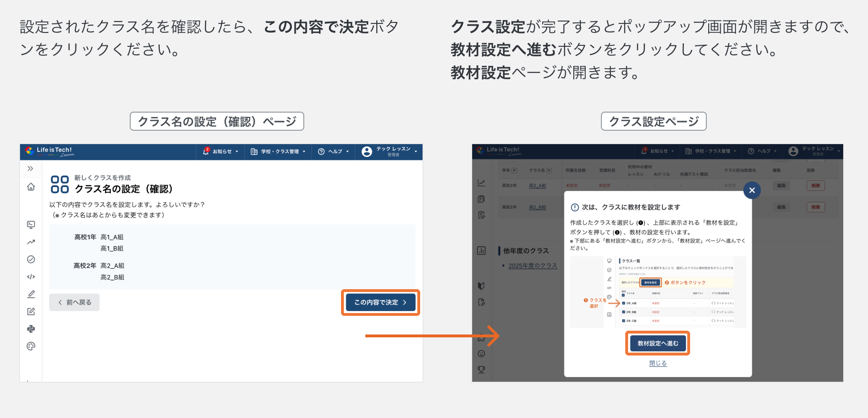The width and height of the screenshot is (868, 418).
Task: Click the four-squares class creation icon
Action: pos(60,184)
